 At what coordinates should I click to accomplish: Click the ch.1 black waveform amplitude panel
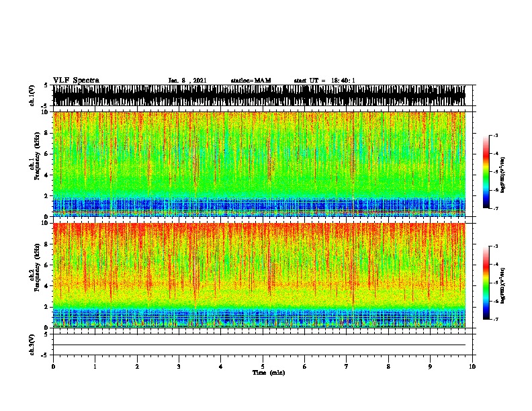coord(259,95)
